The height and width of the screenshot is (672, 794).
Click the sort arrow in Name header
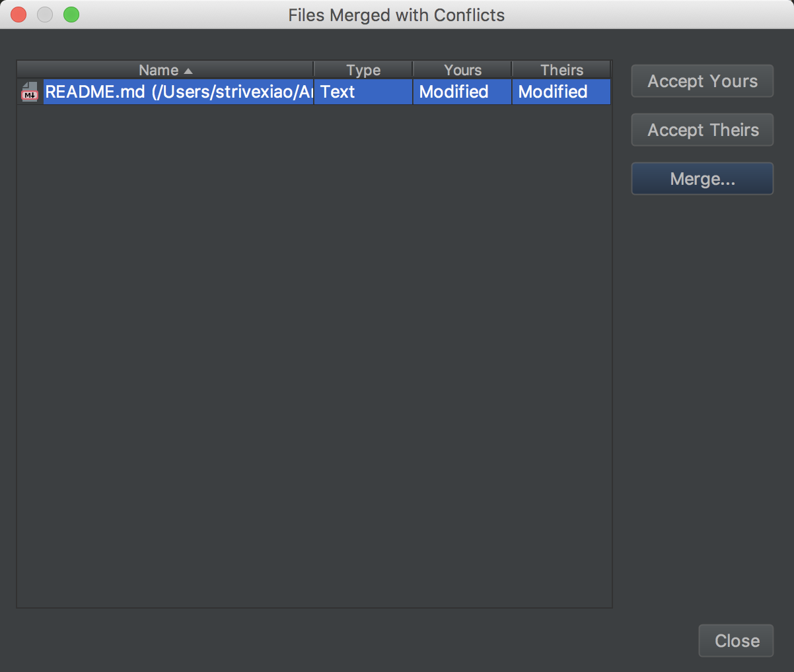point(188,71)
